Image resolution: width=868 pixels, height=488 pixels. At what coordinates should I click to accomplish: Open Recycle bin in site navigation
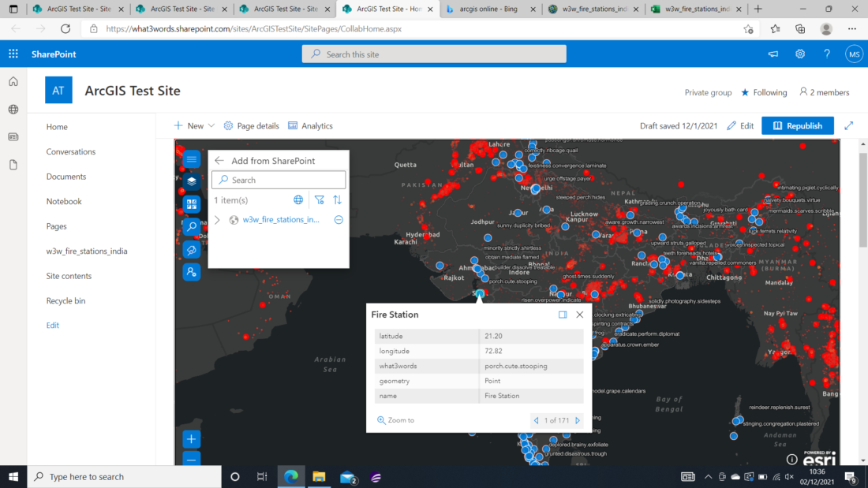[x=65, y=301]
